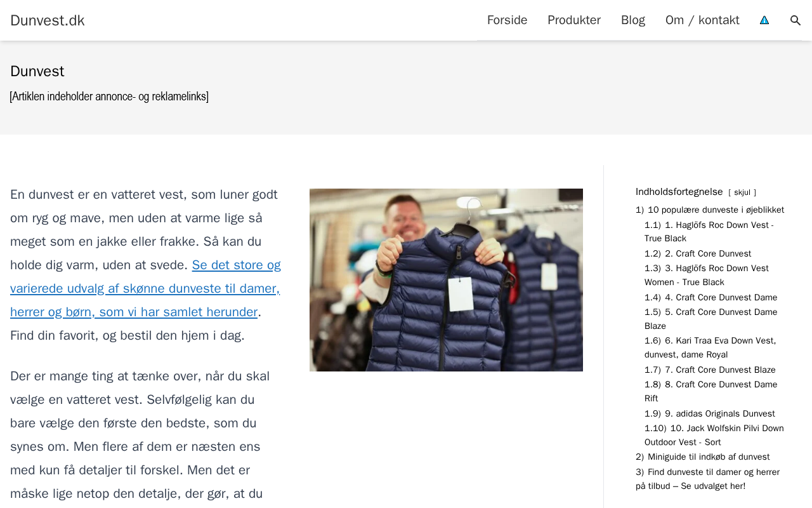This screenshot has width=812, height=508.
Task: Jump to Haglöfs Roc Down Vest Women entry
Action: [x=707, y=276]
